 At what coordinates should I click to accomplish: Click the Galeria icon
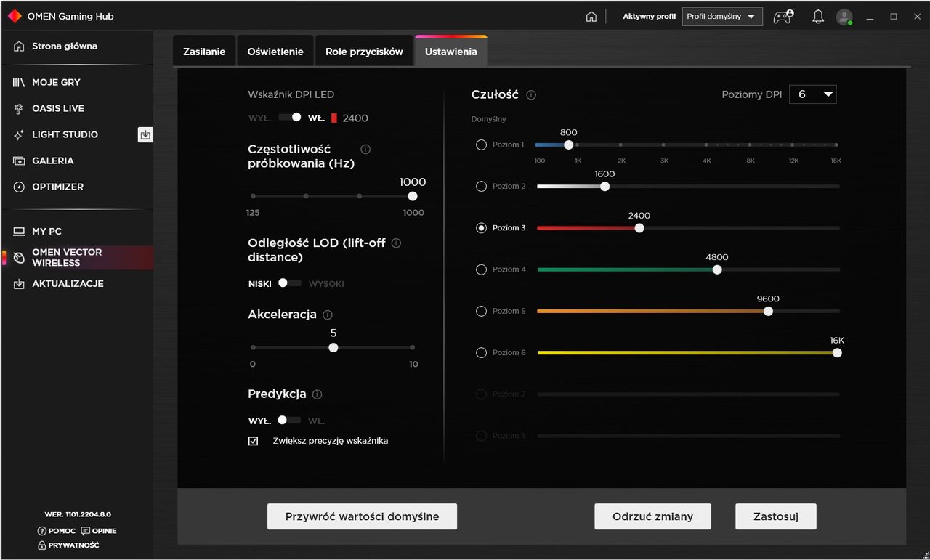pos(19,161)
